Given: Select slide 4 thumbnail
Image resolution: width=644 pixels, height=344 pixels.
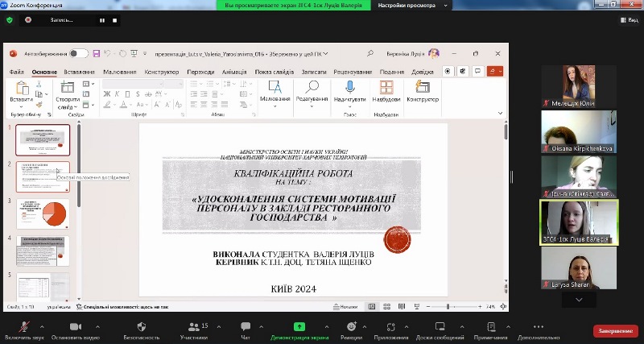Looking at the screenshot, I should [43, 251].
